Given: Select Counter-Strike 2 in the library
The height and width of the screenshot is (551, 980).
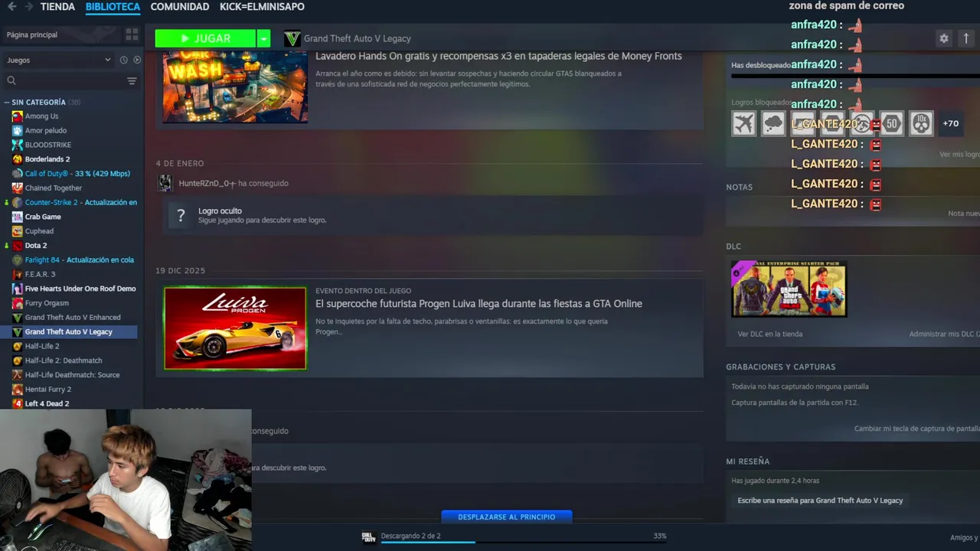Looking at the screenshot, I should 80,202.
